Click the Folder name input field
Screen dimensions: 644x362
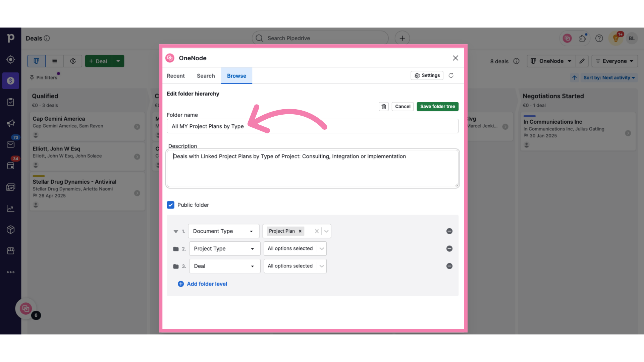click(312, 126)
